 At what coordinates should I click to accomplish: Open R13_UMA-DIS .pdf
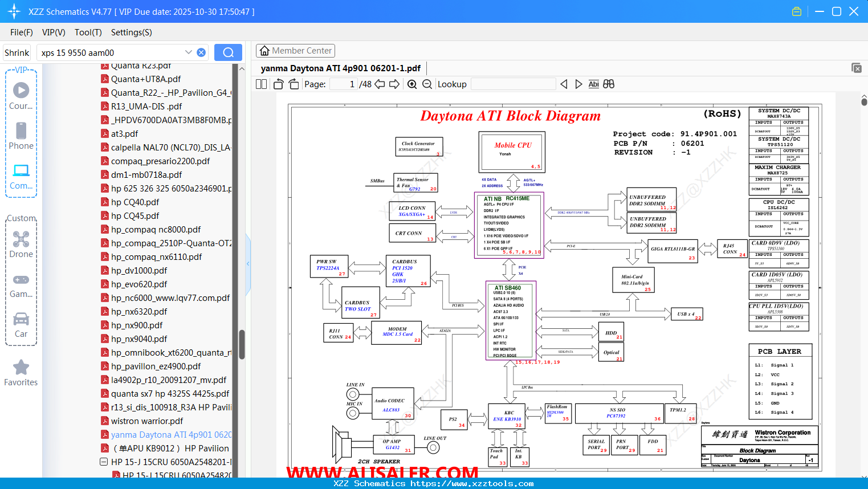click(x=146, y=107)
